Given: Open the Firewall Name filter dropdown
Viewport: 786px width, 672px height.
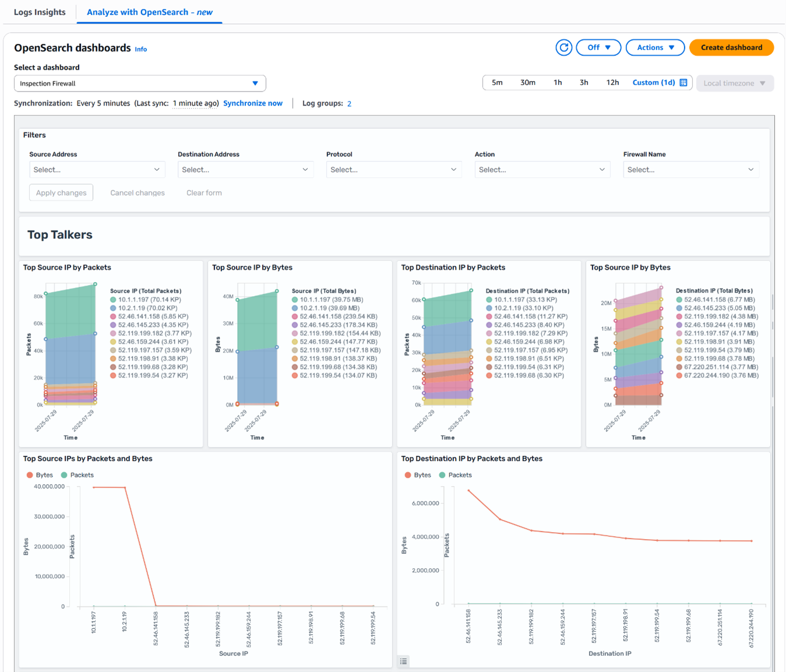Looking at the screenshot, I should click(691, 170).
